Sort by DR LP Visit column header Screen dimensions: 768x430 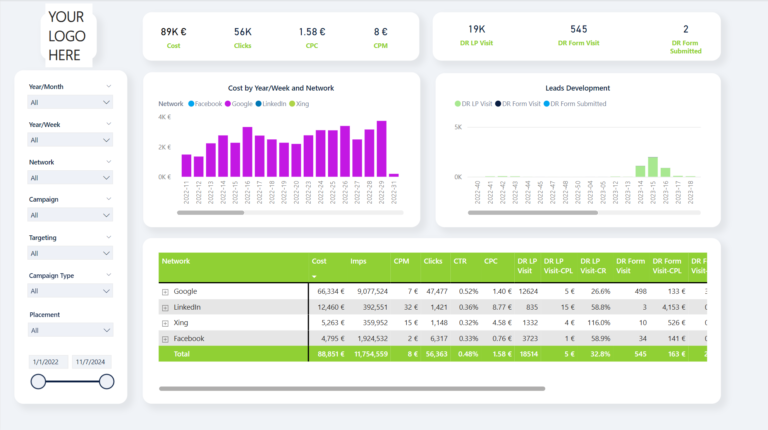click(527, 265)
